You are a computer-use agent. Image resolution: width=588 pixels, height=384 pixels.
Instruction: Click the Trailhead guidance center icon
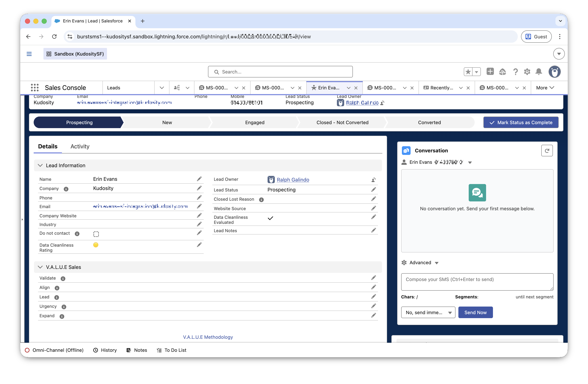coord(503,72)
